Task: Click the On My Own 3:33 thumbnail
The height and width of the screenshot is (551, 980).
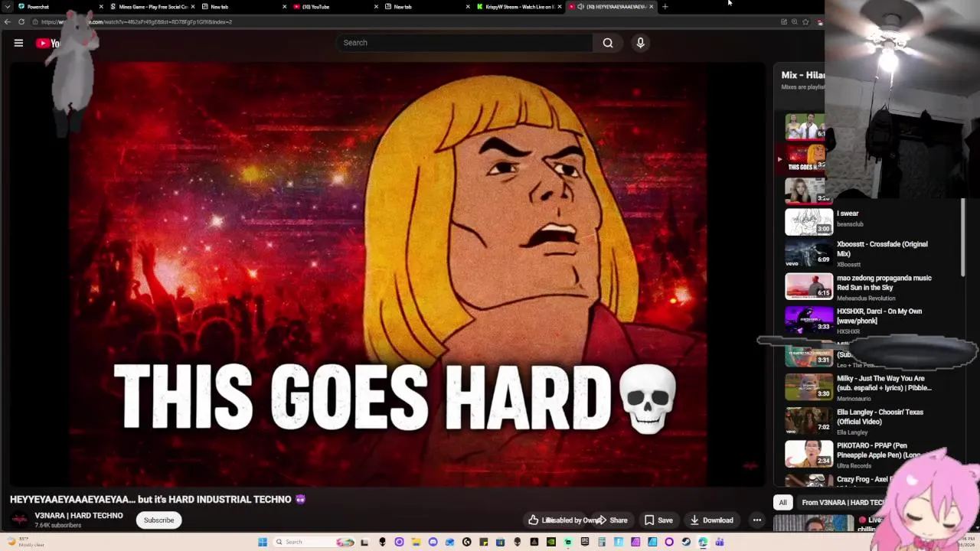Action: pyautogui.click(x=808, y=320)
